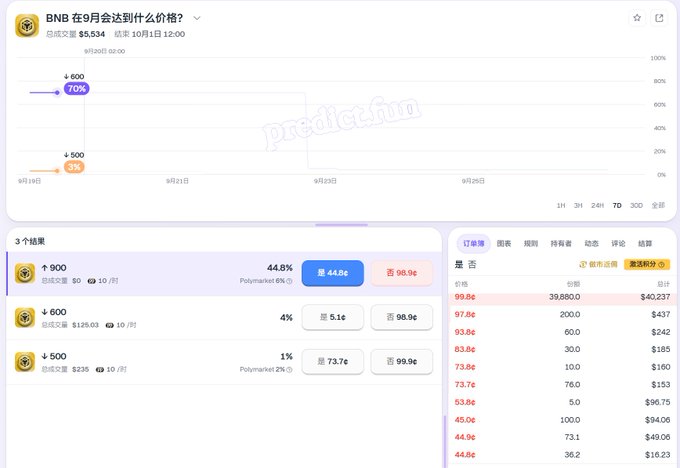Select the 7D chart range

point(617,206)
